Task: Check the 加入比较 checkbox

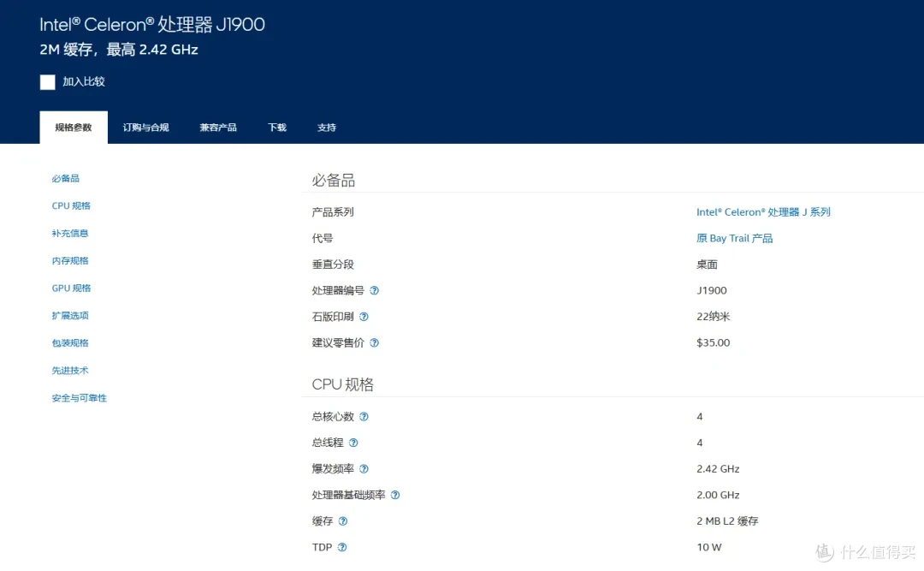Action: pyautogui.click(x=48, y=82)
